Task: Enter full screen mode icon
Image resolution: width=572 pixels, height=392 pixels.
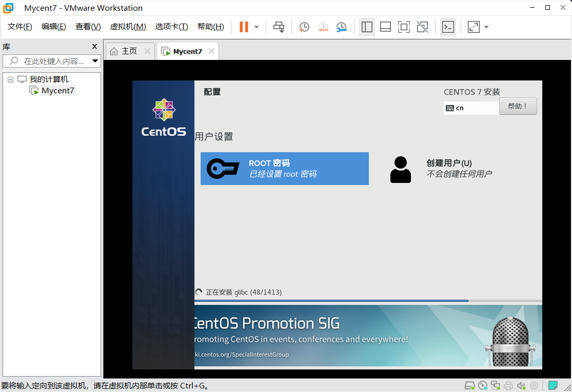Action: click(x=404, y=27)
